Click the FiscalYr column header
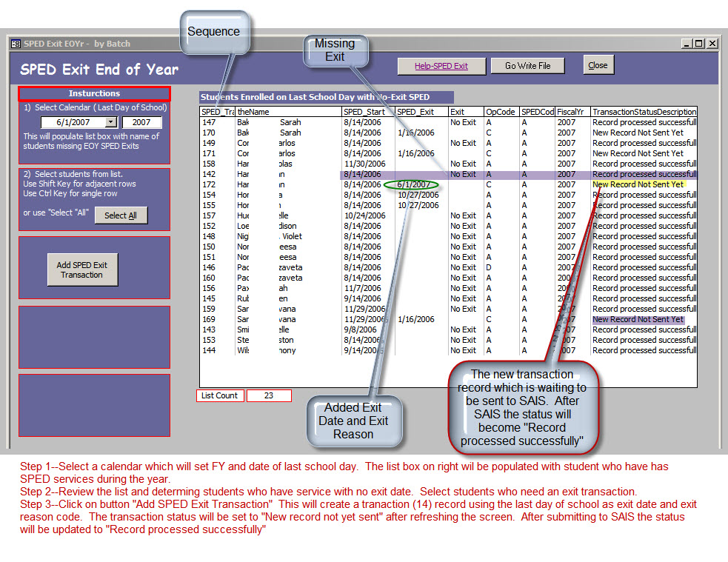Viewport: 728px width, 562px height. (572, 112)
